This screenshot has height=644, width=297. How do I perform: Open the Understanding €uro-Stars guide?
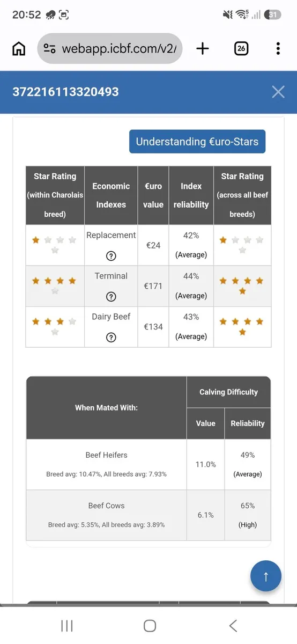(x=197, y=142)
